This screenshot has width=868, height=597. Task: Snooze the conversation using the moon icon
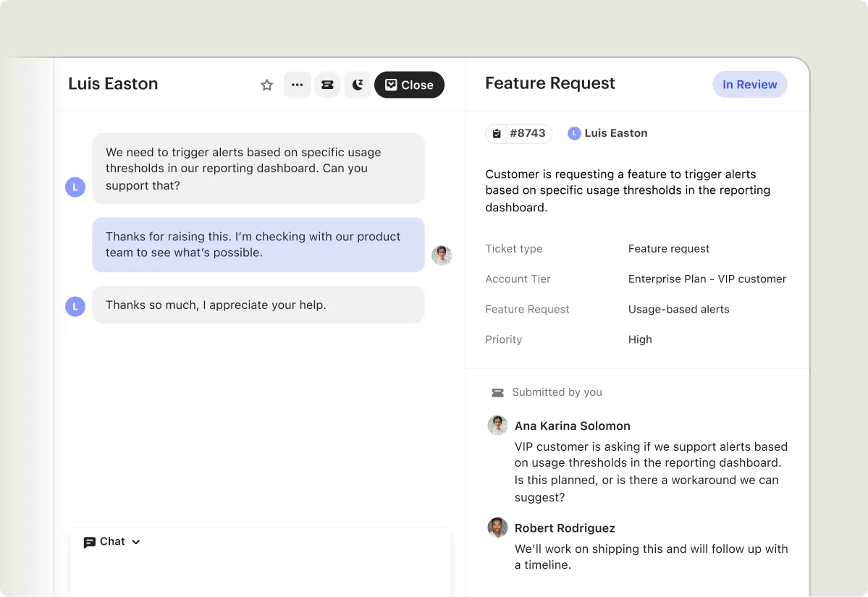pyautogui.click(x=358, y=85)
